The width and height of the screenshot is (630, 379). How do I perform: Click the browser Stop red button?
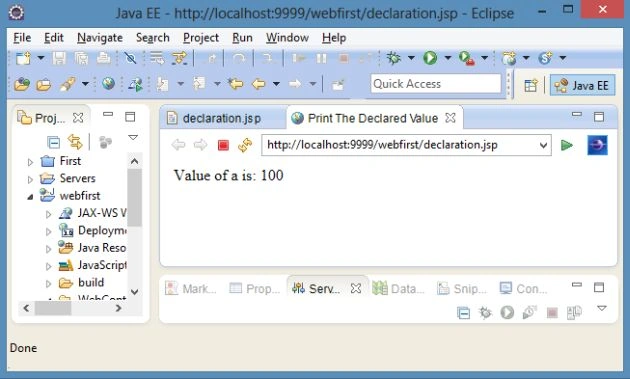point(223,145)
